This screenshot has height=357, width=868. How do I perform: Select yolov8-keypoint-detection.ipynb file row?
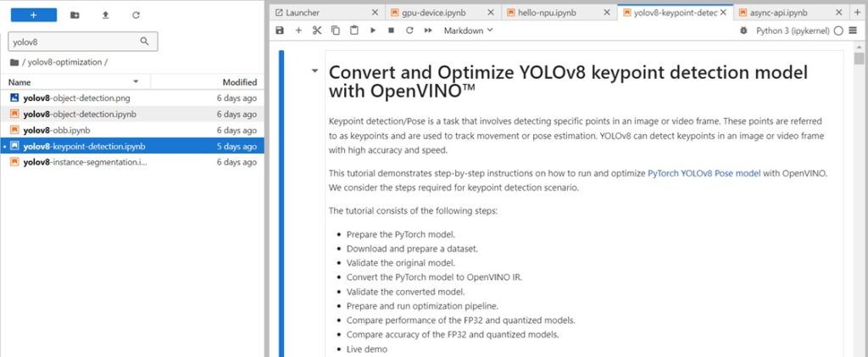coord(132,146)
